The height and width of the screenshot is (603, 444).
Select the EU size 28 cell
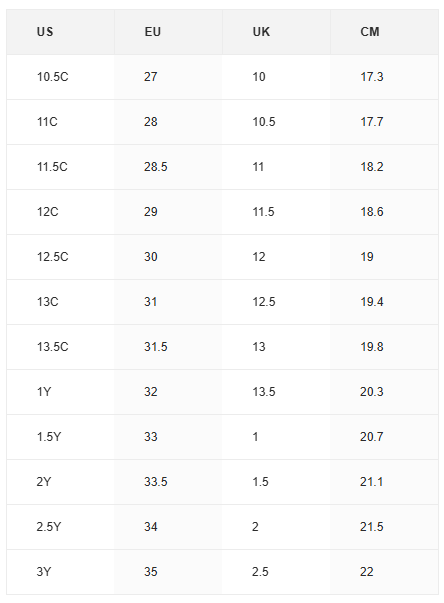(168, 122)
